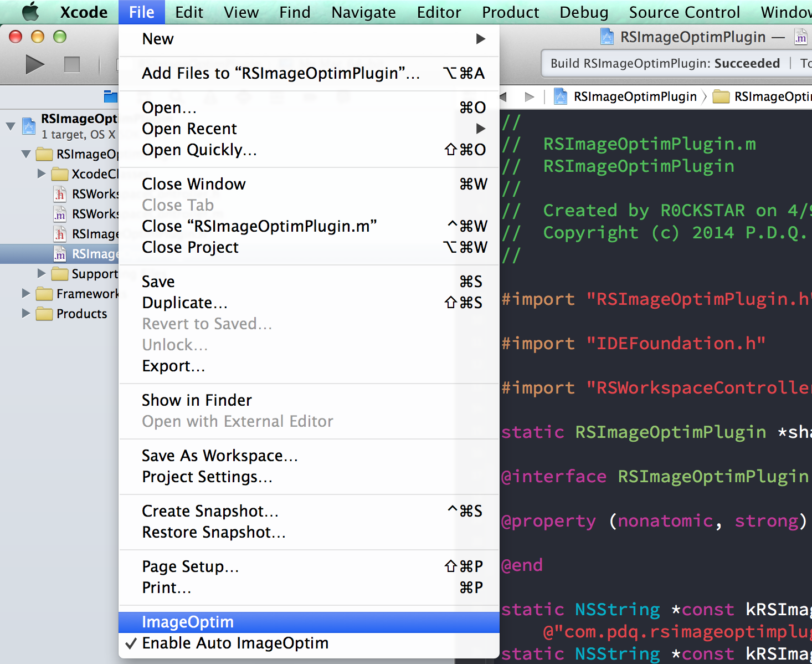Open the Open Recent submenu
This screenshot has height=664, width=812.
(309, 129)
